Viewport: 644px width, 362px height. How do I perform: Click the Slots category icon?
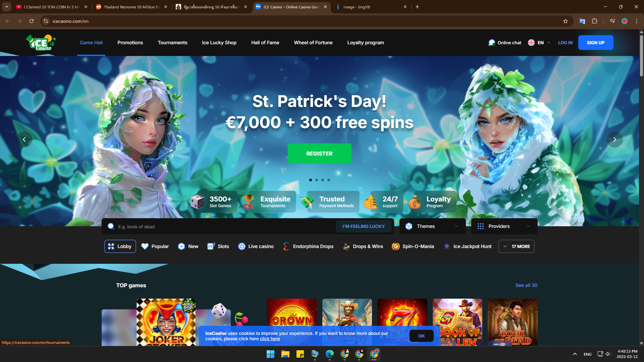click(211, 246)
